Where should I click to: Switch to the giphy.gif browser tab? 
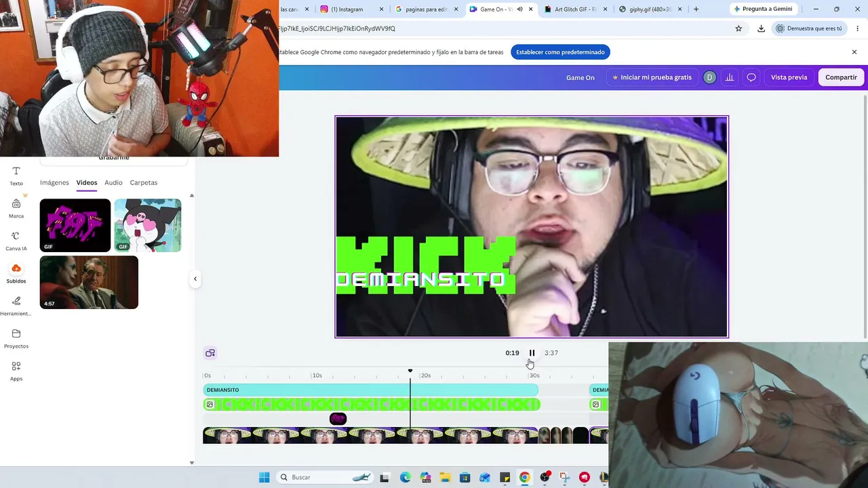[x=650, y=9]
